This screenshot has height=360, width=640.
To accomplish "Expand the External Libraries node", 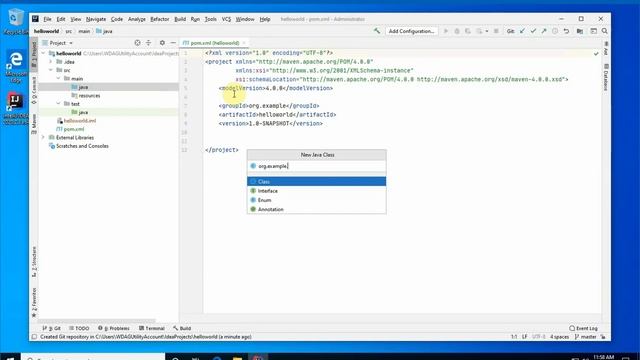I will point(44,138).
